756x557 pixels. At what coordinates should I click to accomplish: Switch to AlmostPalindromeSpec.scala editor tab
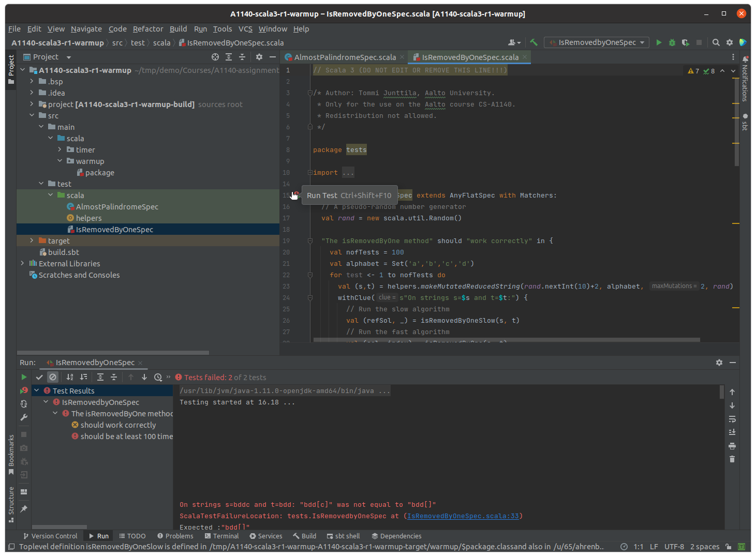click(345, 57)
